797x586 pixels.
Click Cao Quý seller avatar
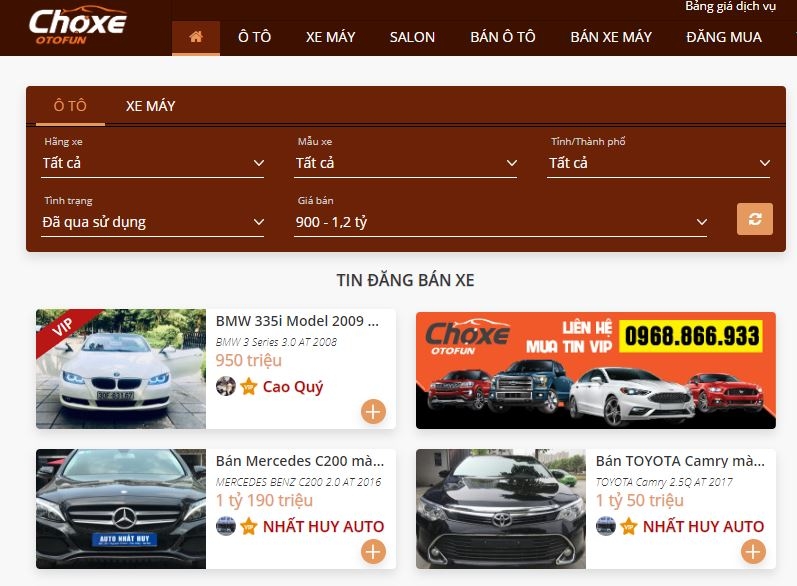click(x=226, y=386)
